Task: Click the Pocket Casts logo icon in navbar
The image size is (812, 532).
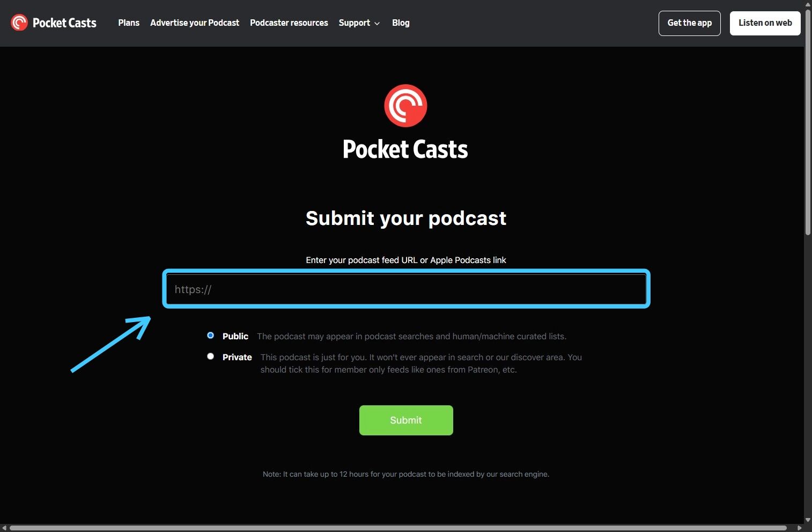Action: click(19, 23)
